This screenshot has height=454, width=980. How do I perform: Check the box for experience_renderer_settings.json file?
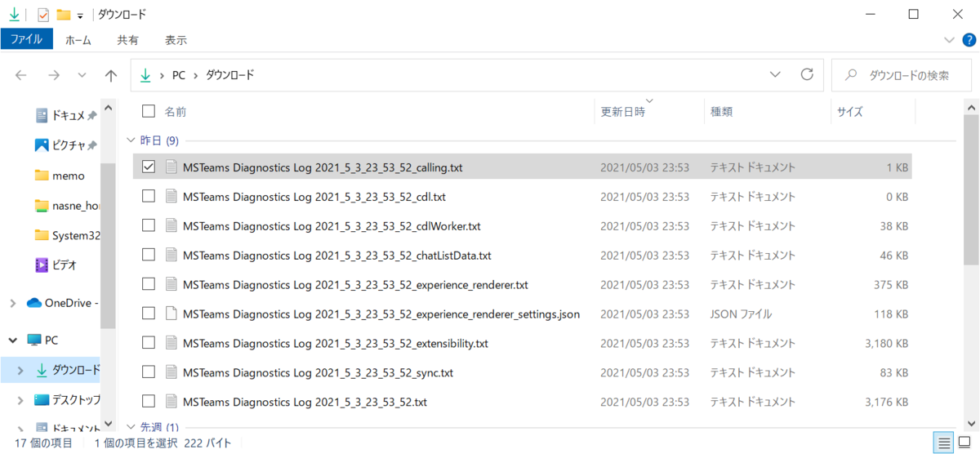(x=148, y=314)
